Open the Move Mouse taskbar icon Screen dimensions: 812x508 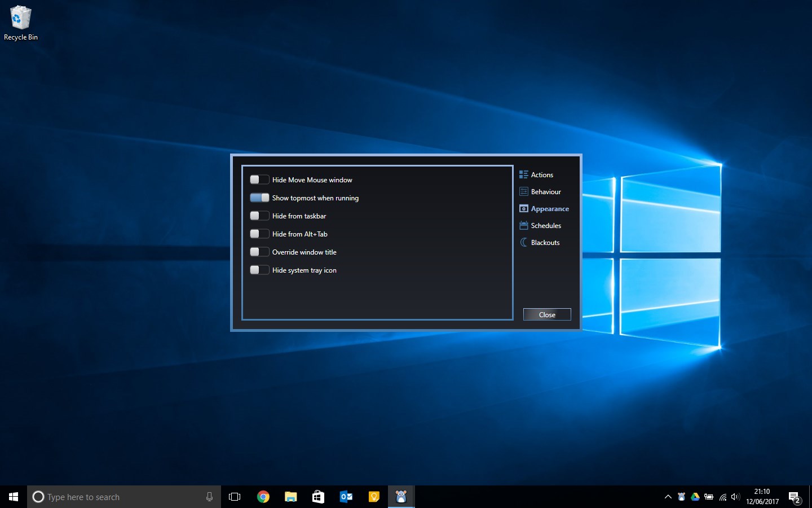point(401,497)
